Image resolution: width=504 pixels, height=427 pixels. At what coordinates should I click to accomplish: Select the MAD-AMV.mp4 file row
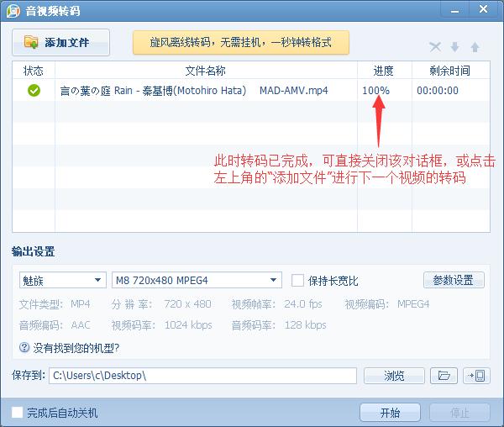[251, 90]
